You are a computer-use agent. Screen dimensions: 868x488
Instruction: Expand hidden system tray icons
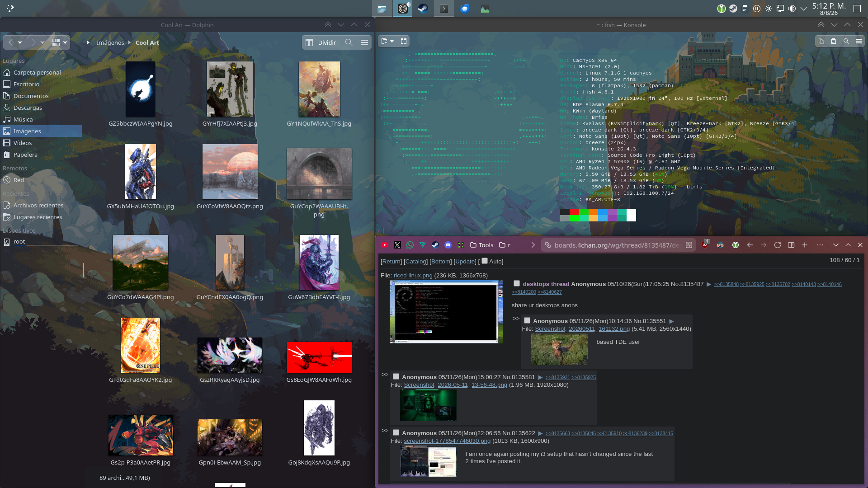804,9
